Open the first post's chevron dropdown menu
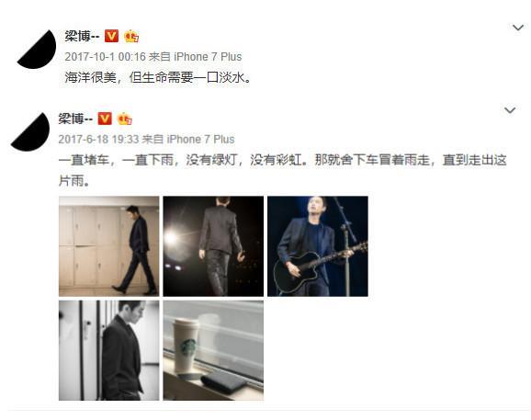The height and width of the screenshot is (420, 531). click(518, 28)
